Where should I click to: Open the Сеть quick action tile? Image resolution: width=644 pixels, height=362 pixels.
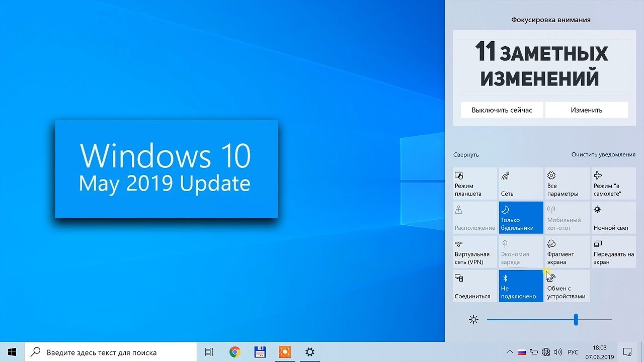click(x=521, y=184)
